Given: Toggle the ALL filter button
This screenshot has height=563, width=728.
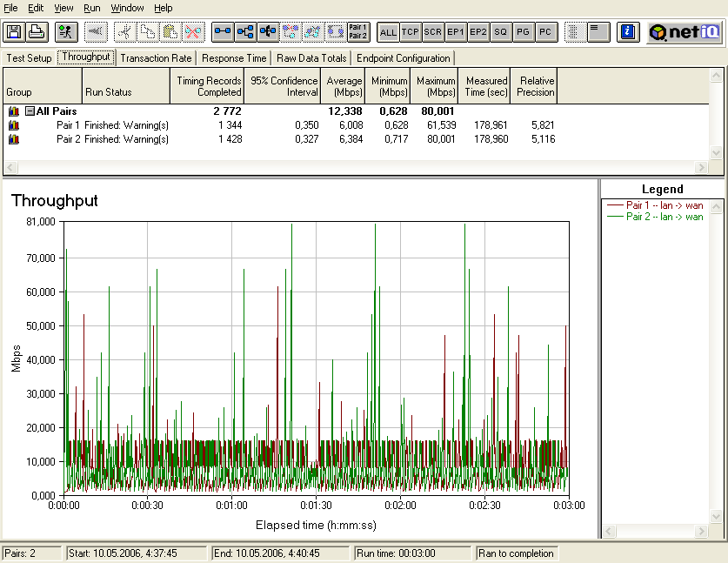Looking at the screenshot, I should (388, 32).
